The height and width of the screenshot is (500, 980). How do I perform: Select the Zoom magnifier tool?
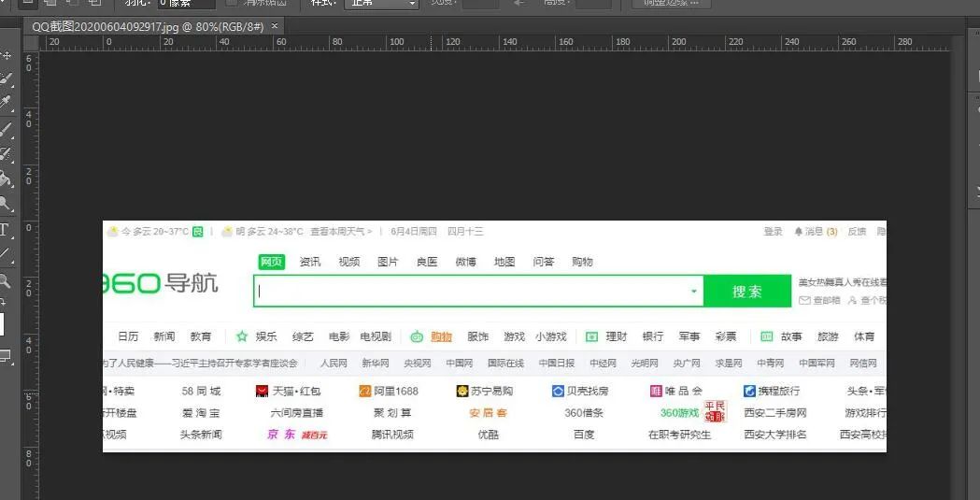click(6, 280)
